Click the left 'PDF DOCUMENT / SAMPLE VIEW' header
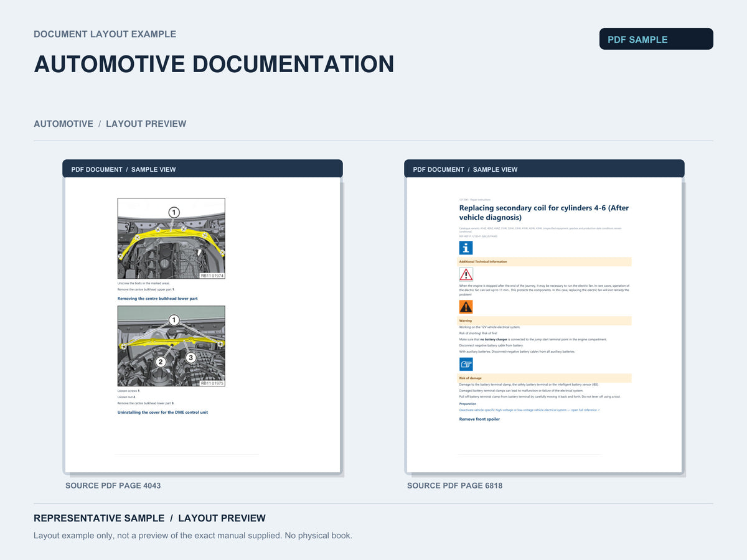747x560 pixels. [202, 169]
